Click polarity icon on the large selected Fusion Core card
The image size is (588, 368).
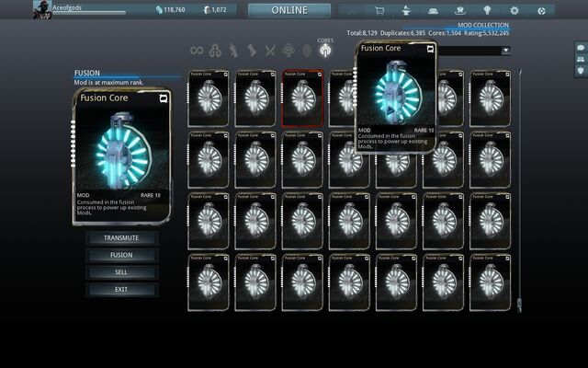point(164,98)
